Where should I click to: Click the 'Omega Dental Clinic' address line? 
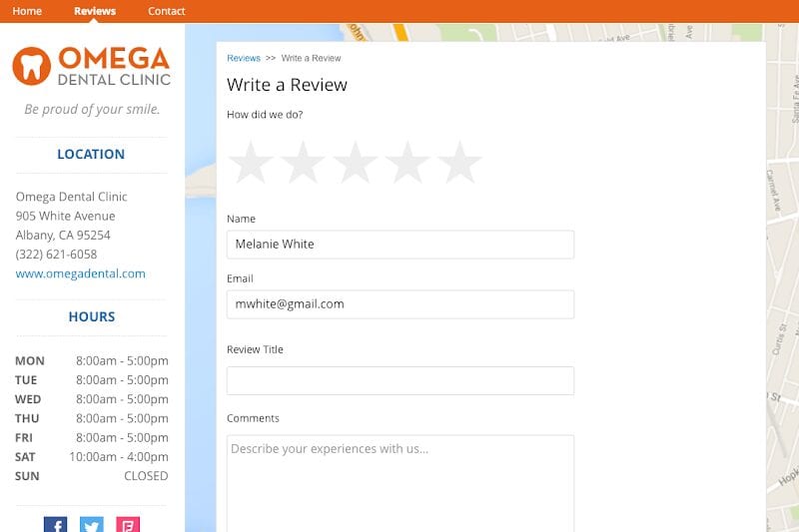71,197
